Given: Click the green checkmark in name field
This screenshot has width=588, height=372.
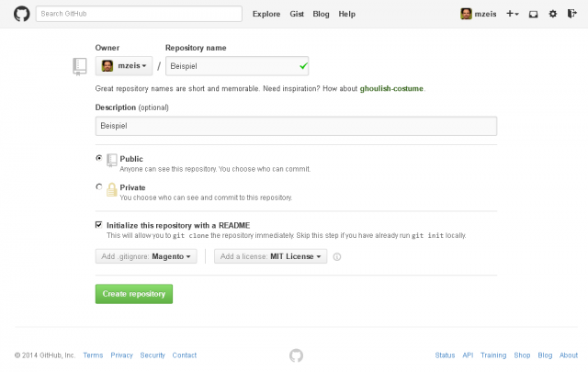Looking at the screenshot, I should 303,66.
